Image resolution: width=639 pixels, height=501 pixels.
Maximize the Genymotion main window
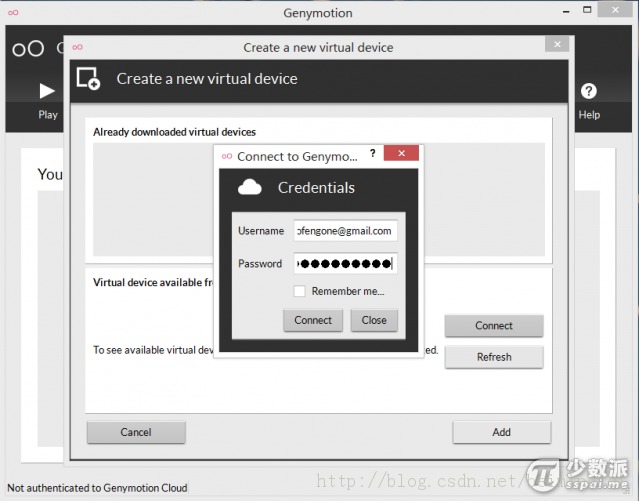pyautogui.click(x=587, y=10)
